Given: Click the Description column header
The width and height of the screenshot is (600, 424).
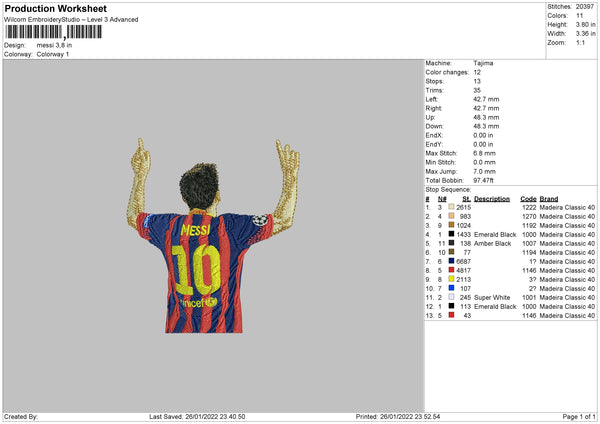Looking at the screenshot, I should tap(492, 199).
